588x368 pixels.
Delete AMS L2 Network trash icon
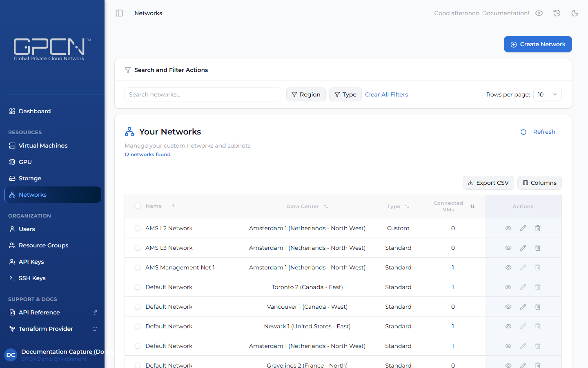click(538, 228)
